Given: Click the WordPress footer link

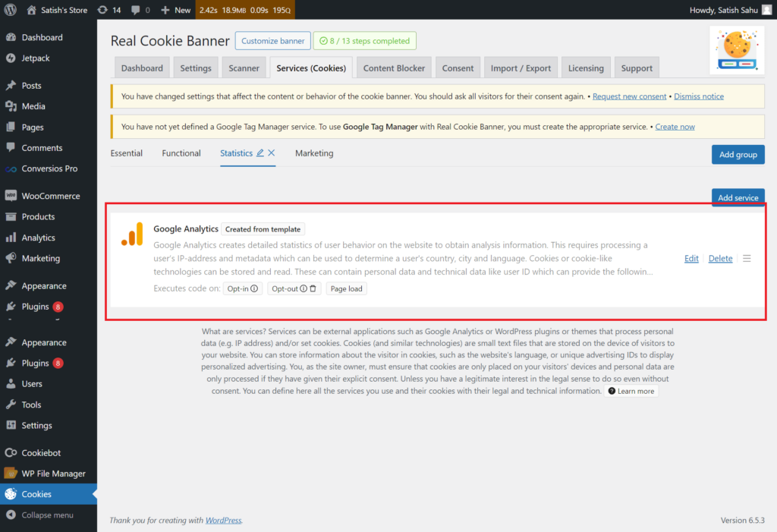Looking at the screenshot, I should click(x=224, y=520).
